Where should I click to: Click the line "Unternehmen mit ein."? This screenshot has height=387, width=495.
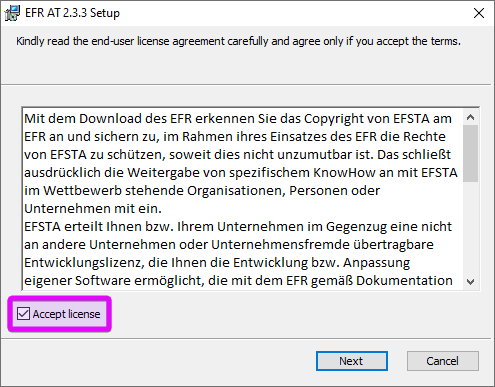[93, 209]
